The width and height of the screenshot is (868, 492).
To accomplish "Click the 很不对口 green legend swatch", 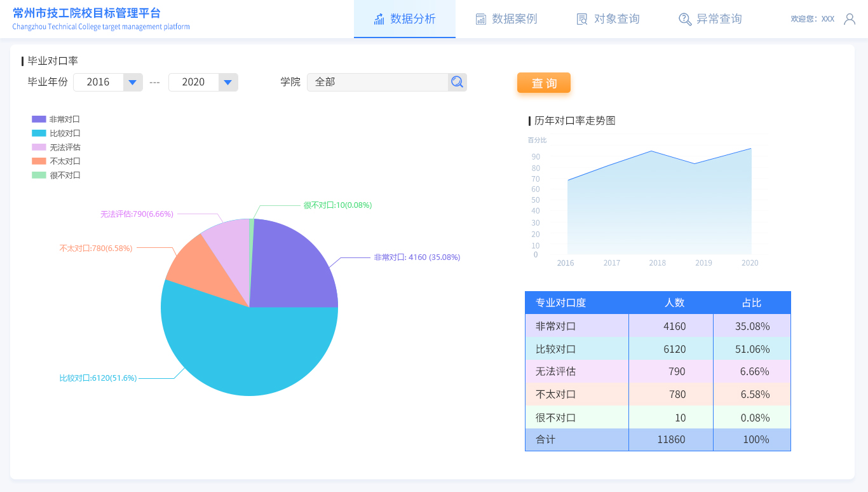I will point(39,175).
